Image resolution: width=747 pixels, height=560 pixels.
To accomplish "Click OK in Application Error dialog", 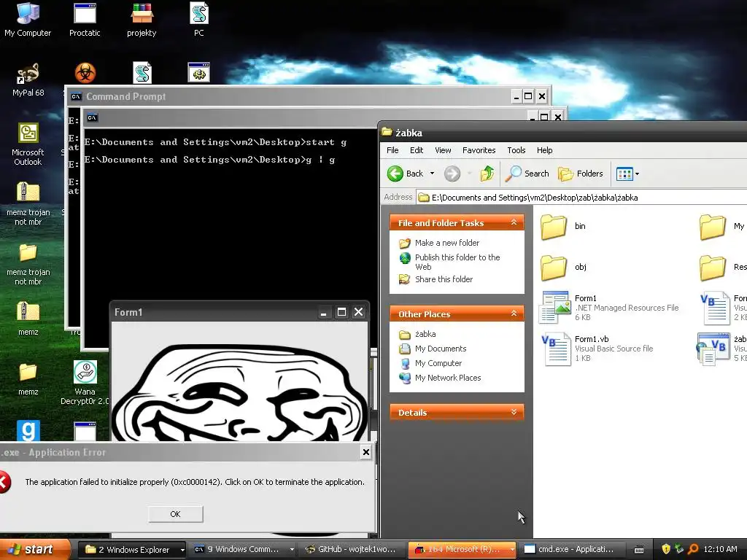I will (175, 514).
